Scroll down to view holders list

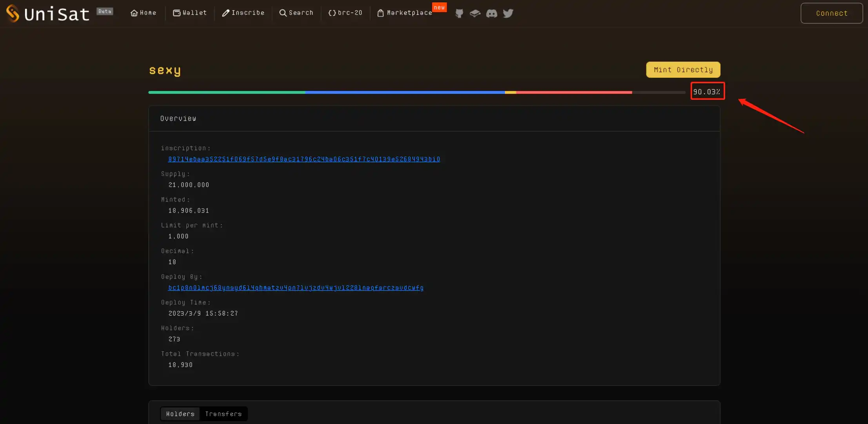pyautogui.click(x=180, y=413)
